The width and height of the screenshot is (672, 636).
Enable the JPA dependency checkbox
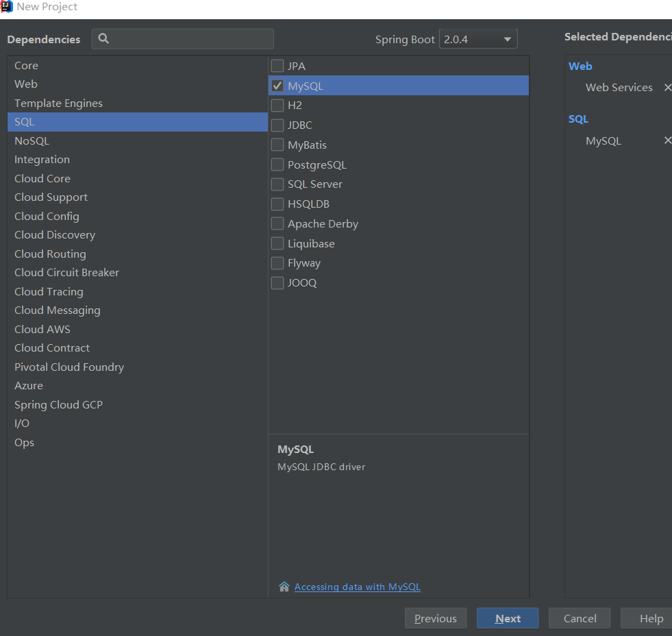277,66
